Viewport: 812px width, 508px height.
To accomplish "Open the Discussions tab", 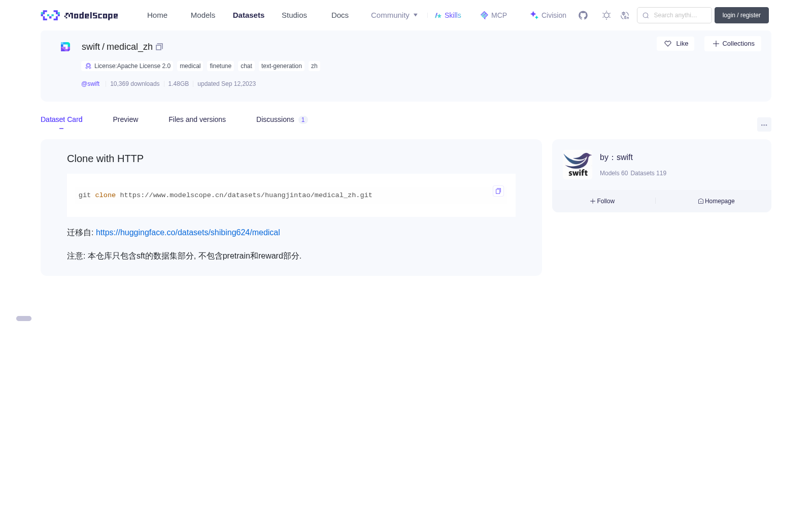I will tap(282, 119).
